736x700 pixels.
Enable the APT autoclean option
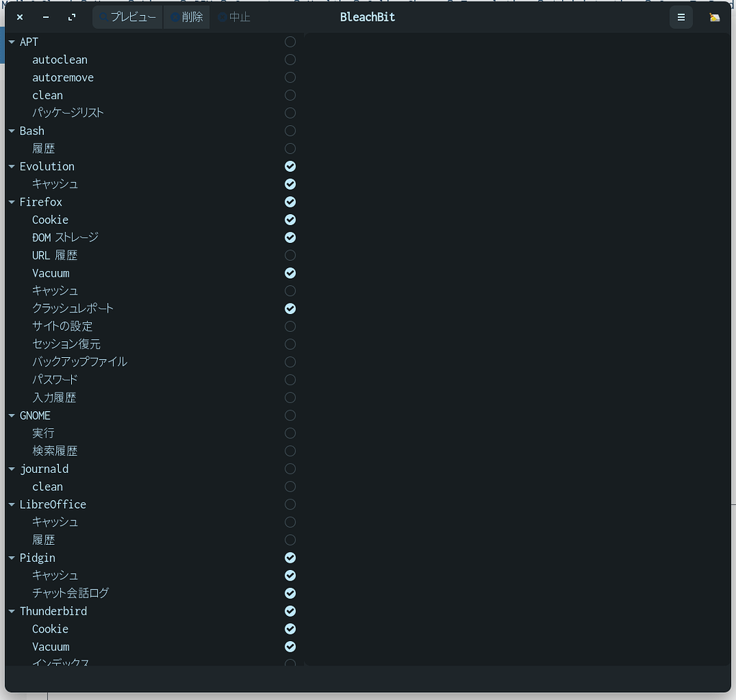coord(290,60)
